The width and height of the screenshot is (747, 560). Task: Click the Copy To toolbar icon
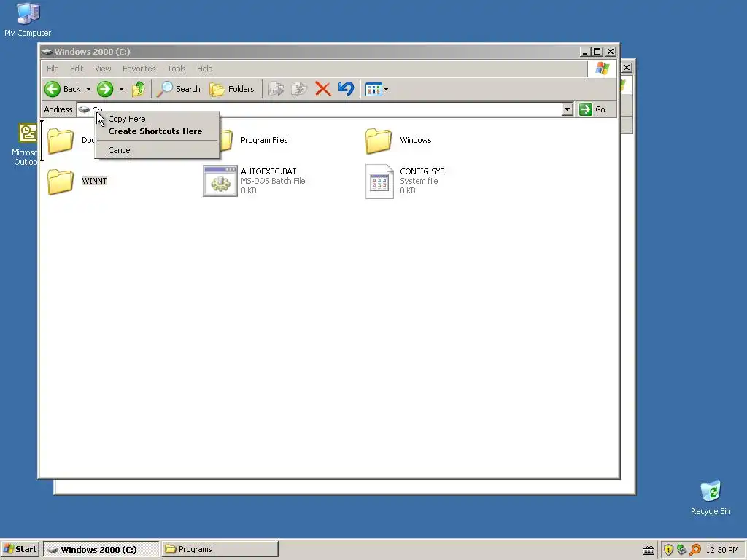pos(299,89)
